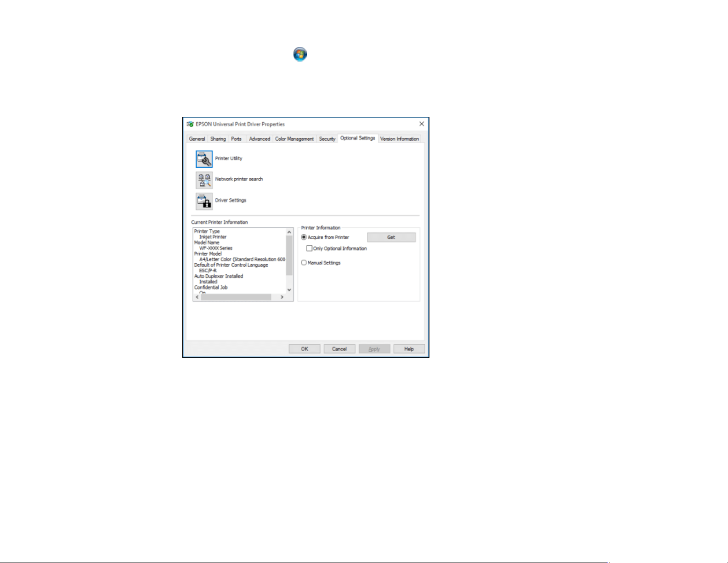Select Acquire from Printer radio button

pyautogui.click(x=304, y=237)
